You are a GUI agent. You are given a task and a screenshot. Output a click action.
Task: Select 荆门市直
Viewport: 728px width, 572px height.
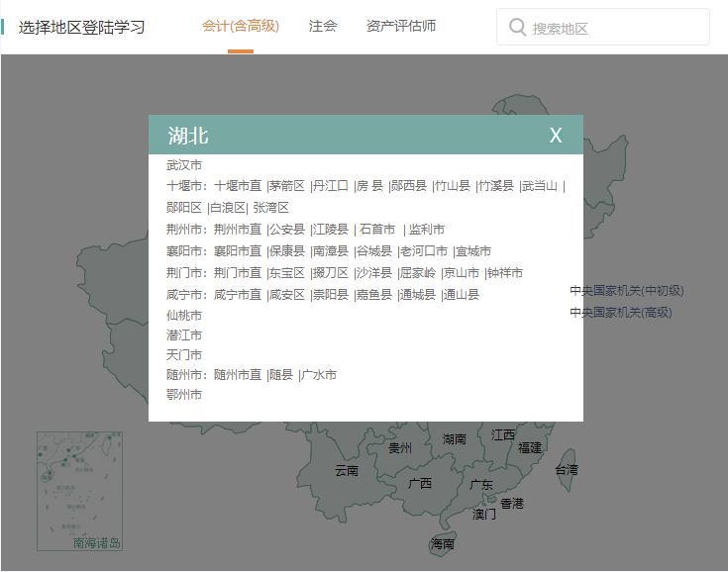pyautogui.click(x=238, y=273)
